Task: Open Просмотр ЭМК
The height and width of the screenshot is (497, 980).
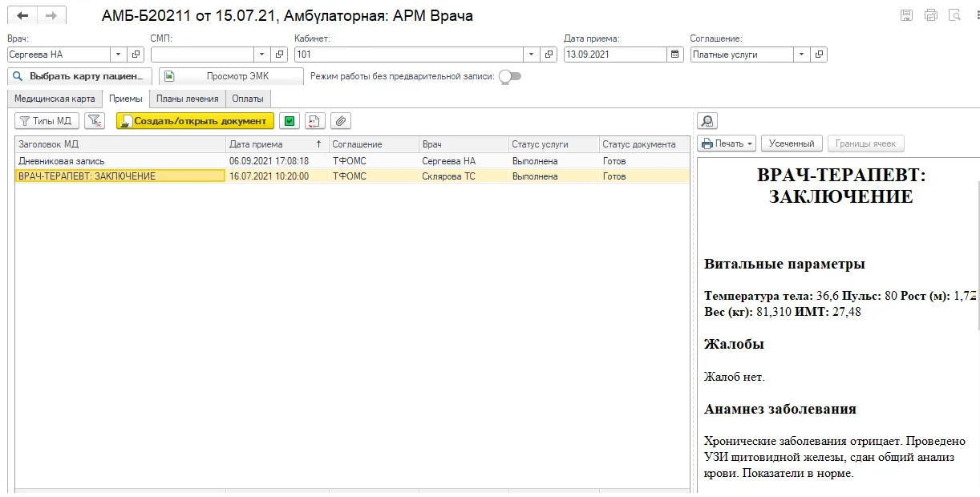Action: 231,76
